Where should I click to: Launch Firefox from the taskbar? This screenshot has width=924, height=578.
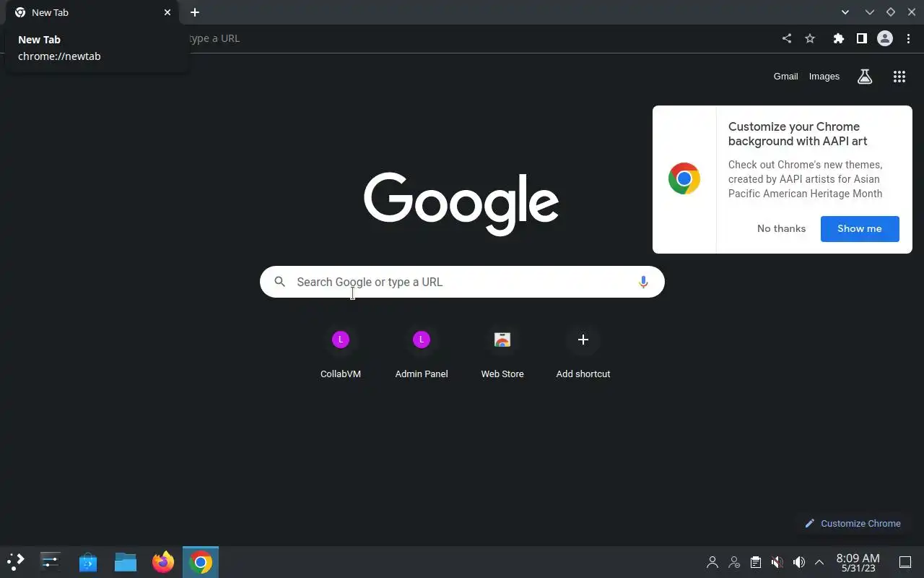pos(163,561)
